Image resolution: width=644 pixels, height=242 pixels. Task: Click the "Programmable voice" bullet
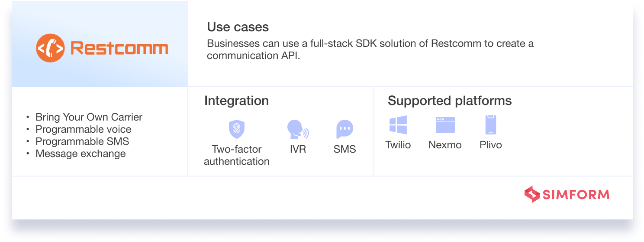83,129
